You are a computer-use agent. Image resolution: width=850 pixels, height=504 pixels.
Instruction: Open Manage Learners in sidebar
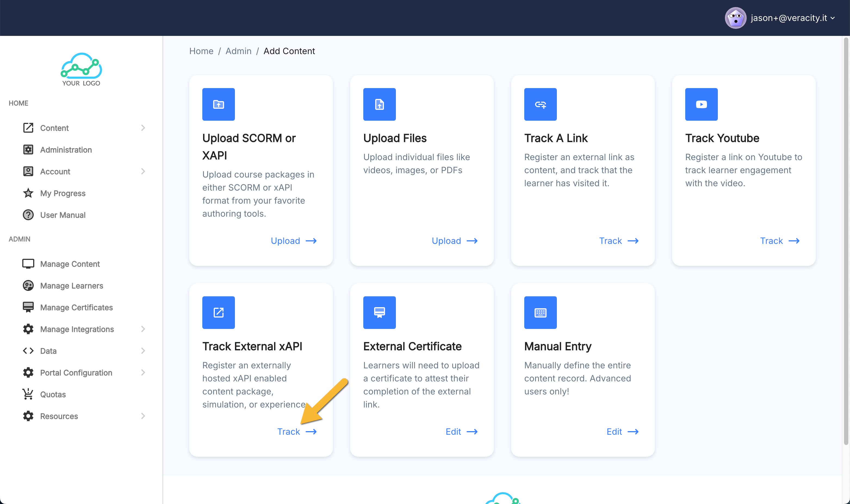71,286
